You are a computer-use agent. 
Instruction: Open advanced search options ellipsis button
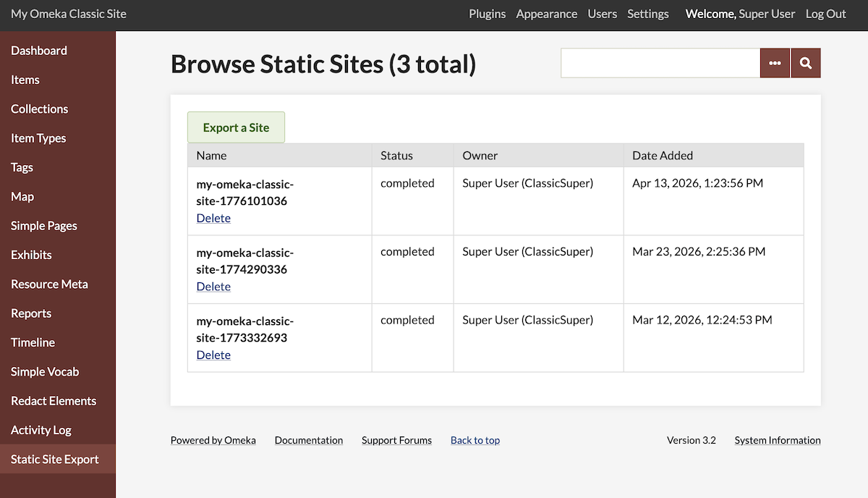(775, 63)
